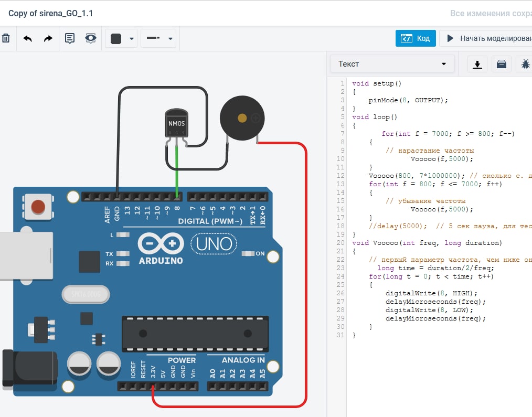
Task: Click the trash delete icon
Action: coord(6,38)
